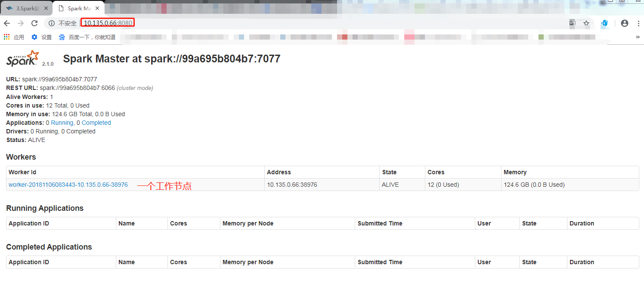Click the Memory in use: 124.6 GB line
This screenshot has height=290, width=644.
point(65,114)
